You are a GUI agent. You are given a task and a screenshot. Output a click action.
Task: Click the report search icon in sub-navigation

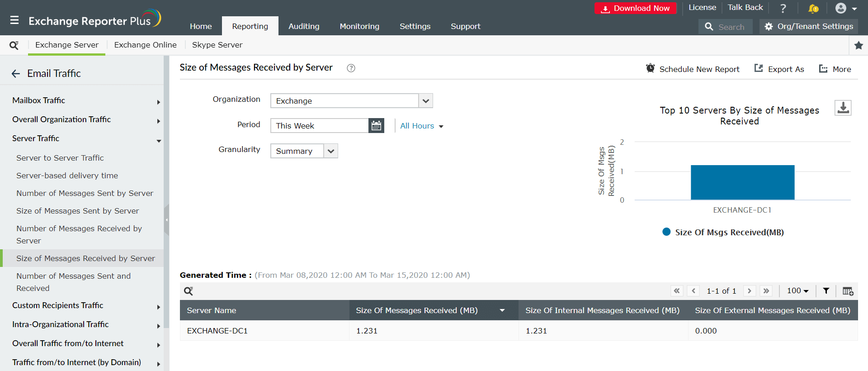click(x=14, y=45)
